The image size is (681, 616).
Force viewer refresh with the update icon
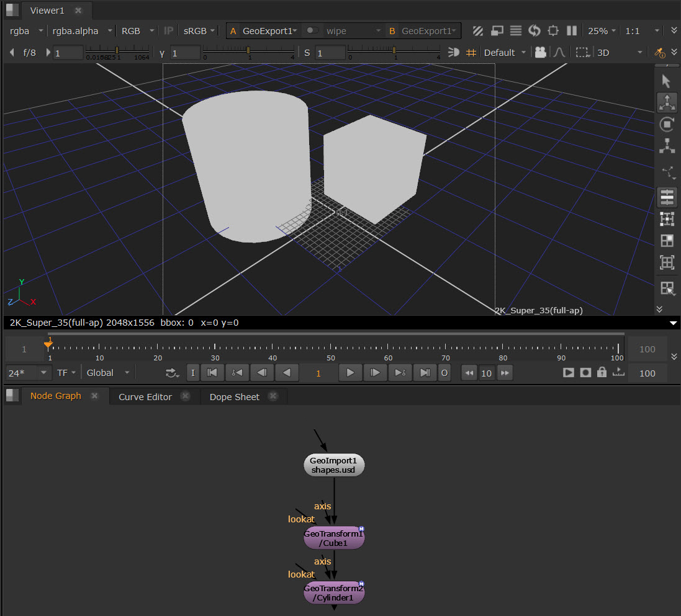point(534,31)
